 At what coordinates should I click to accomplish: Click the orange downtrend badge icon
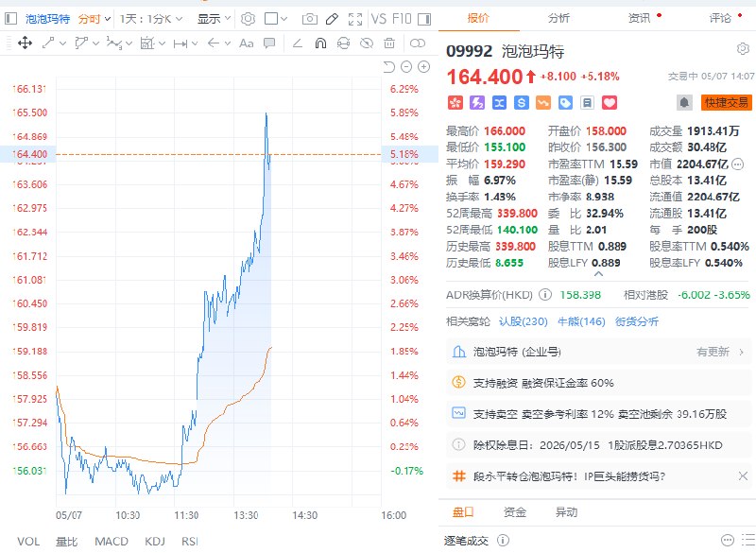pos(543,103)
